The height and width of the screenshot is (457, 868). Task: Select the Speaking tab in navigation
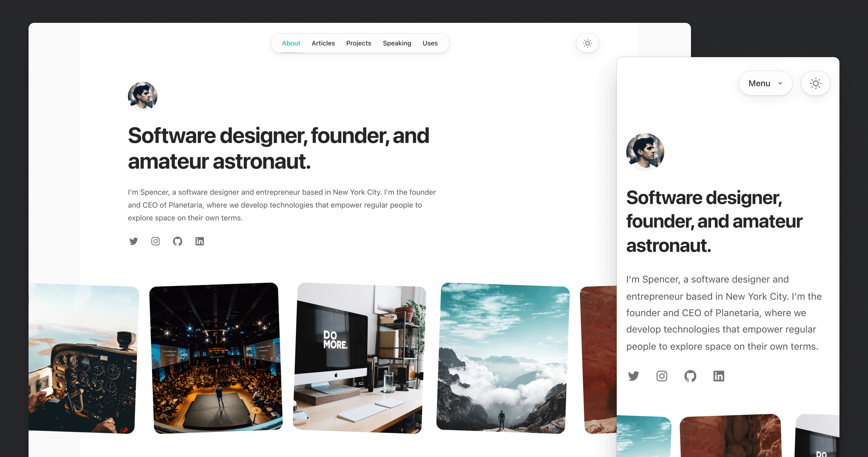click(x=397, y=43)
